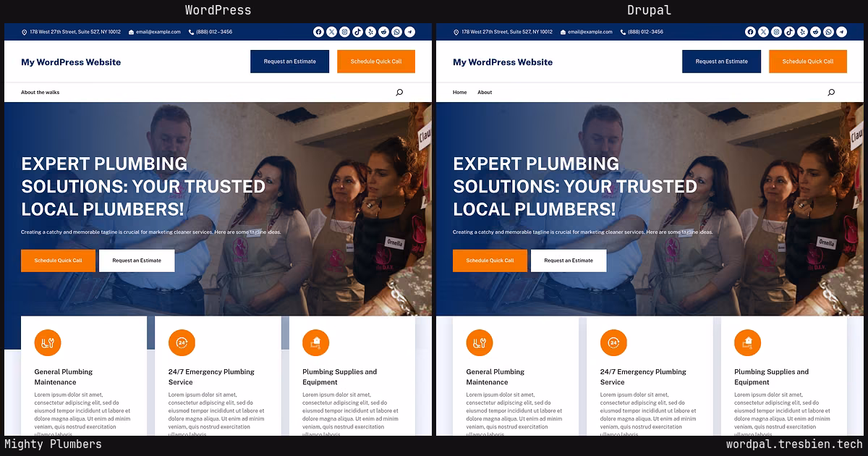Open Reddit icon in WordPress top bar
Screen dimensions: 868x456
pos(383,32)
